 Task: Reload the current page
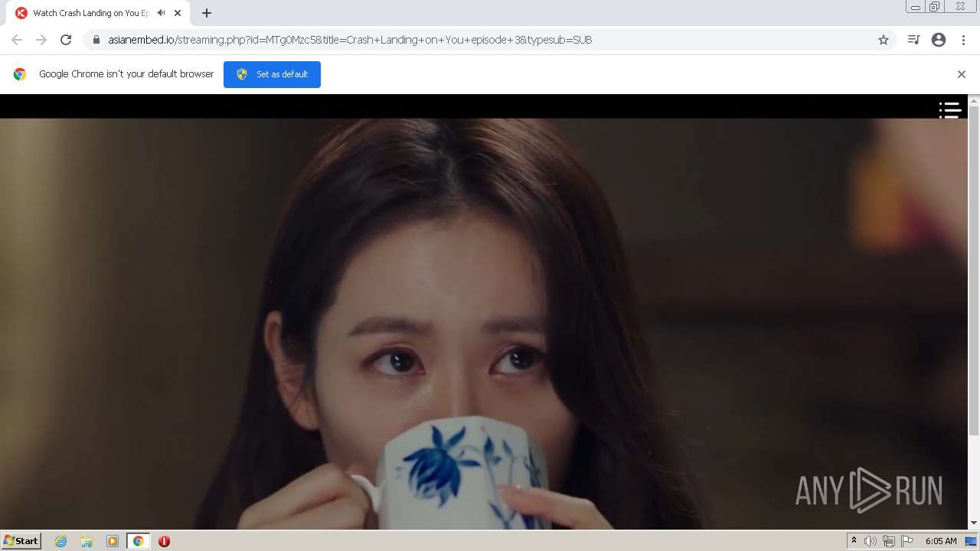(66, 40)
